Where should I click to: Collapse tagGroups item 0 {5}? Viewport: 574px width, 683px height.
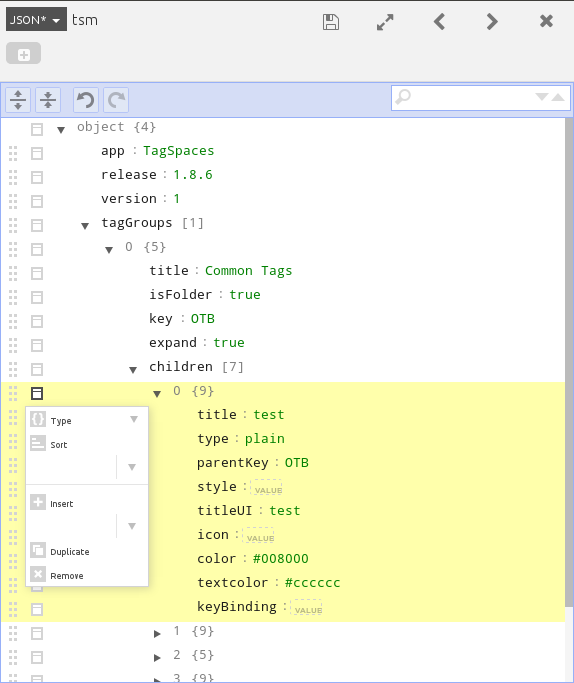click(109, 250)
